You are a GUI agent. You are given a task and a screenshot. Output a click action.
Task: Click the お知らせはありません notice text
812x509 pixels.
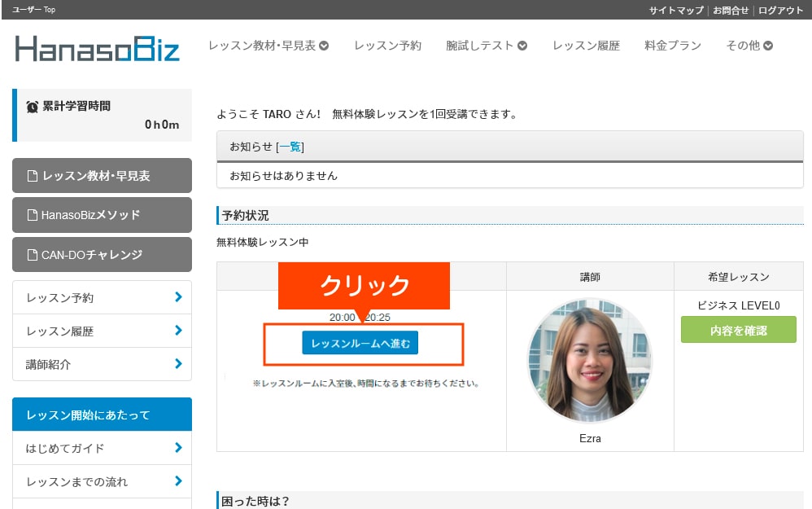283,176
